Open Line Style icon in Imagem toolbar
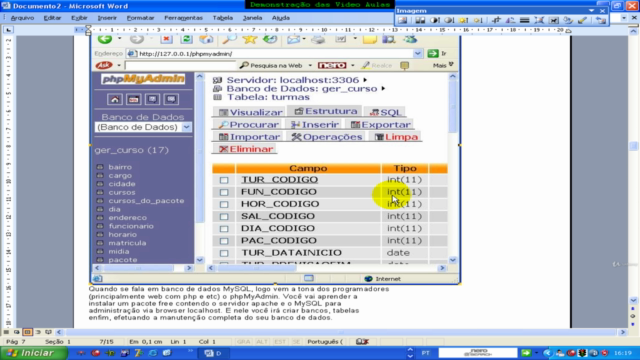640x360 pixels. 525,20
